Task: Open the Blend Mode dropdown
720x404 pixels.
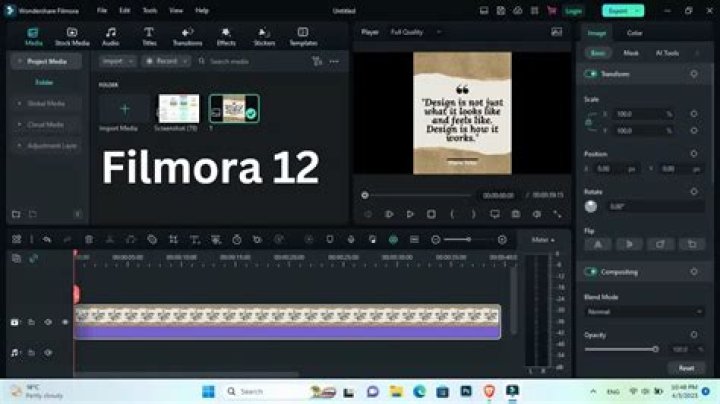Action: point(644,312)
